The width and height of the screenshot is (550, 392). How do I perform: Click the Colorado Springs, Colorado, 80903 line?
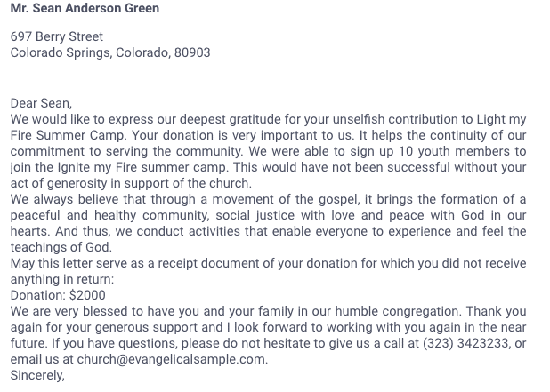tap(110, 52)
